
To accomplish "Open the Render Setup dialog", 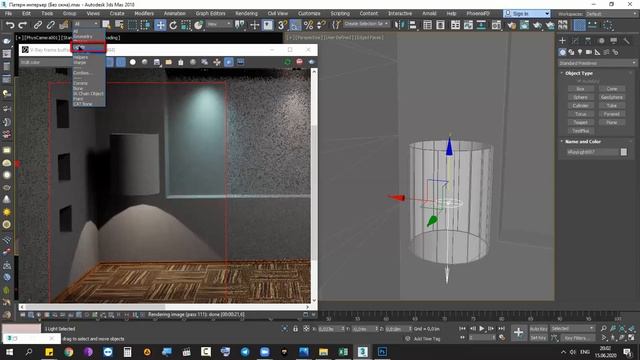I will point(511,25).
